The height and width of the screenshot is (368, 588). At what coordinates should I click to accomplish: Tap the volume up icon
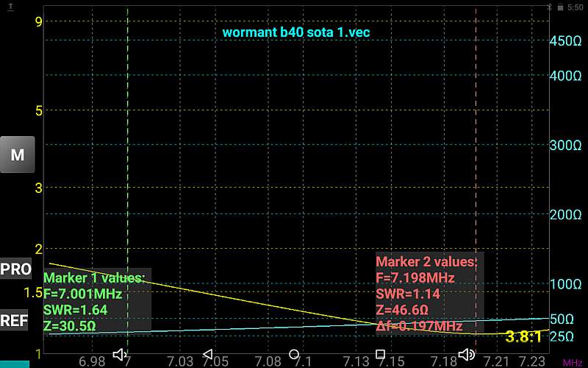[x=467, y=355]
